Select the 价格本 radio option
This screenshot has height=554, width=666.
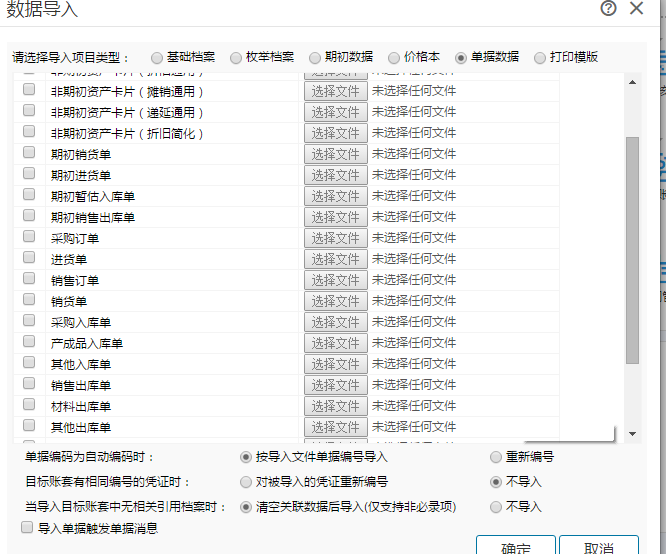pos(394,58)
